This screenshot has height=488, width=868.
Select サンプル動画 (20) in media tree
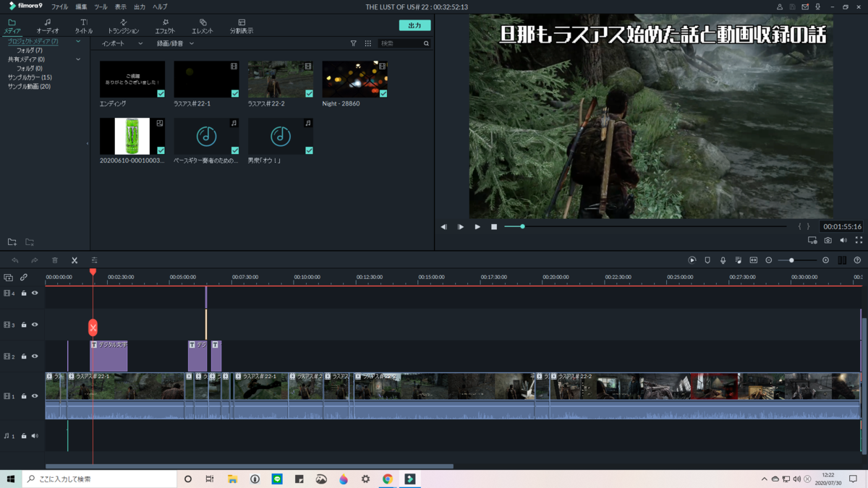click(29, 86)
